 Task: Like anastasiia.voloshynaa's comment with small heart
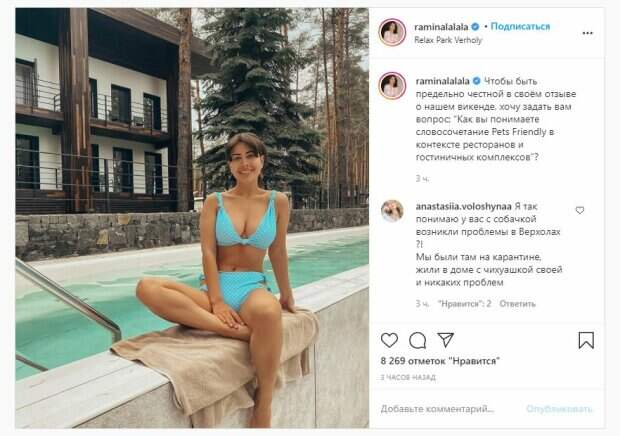(580, 210)
